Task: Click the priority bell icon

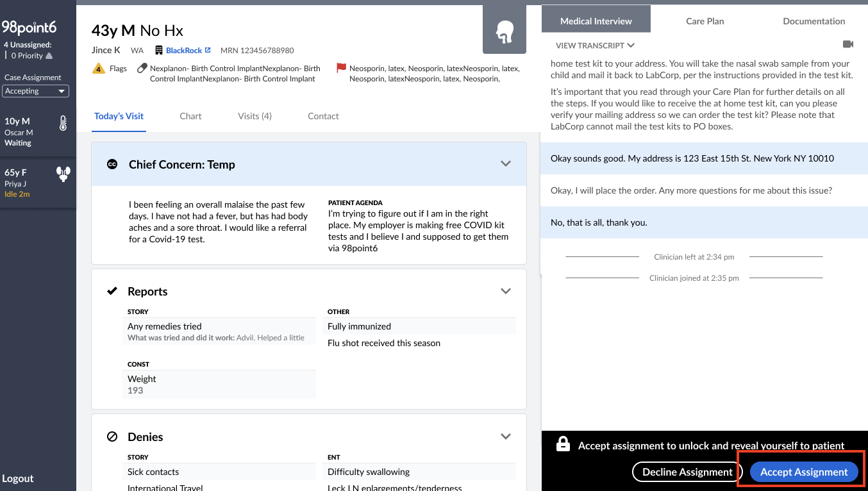Action: [49, 56]
